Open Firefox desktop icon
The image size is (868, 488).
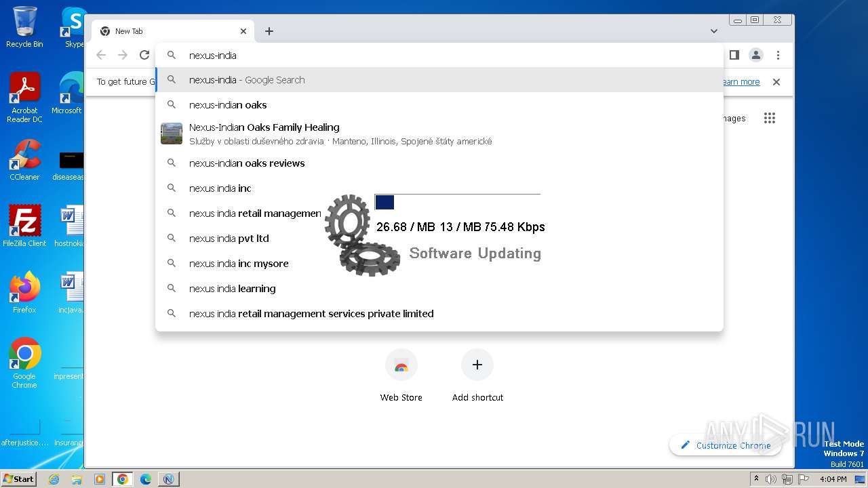coord(24,293)
